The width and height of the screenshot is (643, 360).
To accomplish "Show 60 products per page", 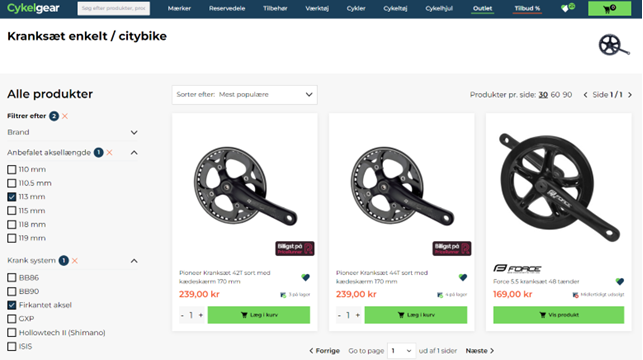I will (x=555, y=95).
